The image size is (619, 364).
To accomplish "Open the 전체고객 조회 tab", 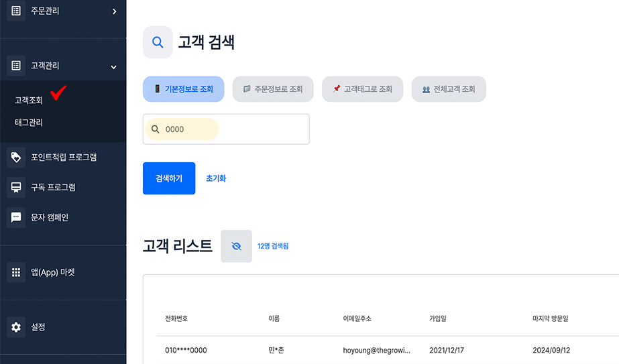I will point(449,89).
